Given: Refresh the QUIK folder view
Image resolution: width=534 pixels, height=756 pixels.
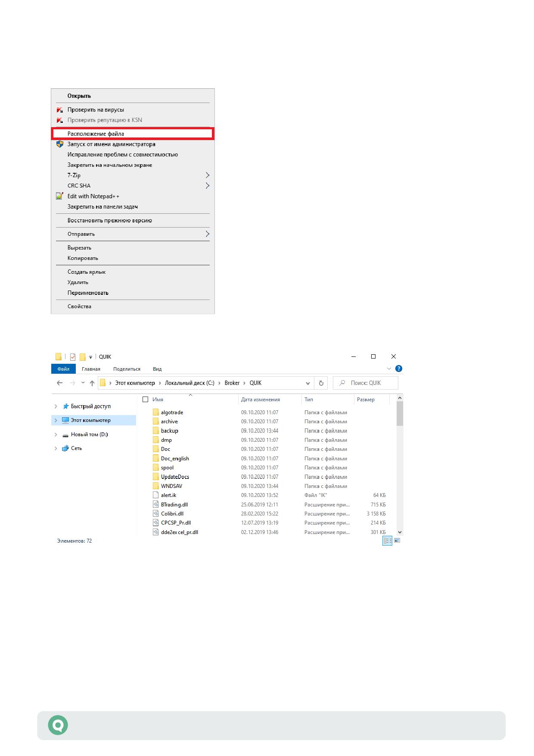Looking at the screenshot, I should [321, 383].
